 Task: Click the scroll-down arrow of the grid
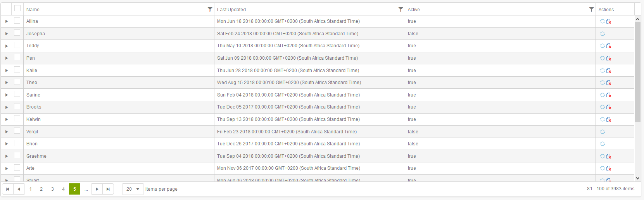point(637,178)
